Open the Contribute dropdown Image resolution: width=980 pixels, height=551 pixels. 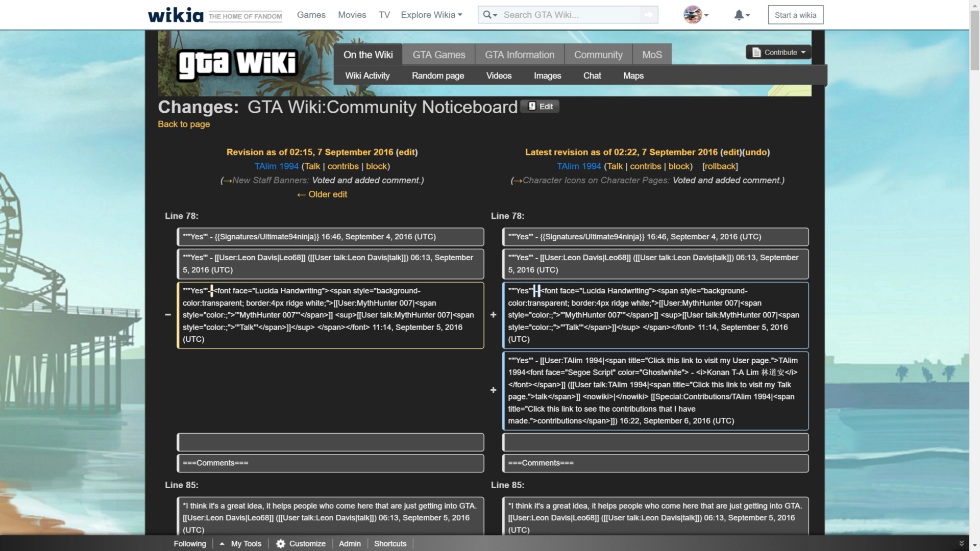coord(779,52)
